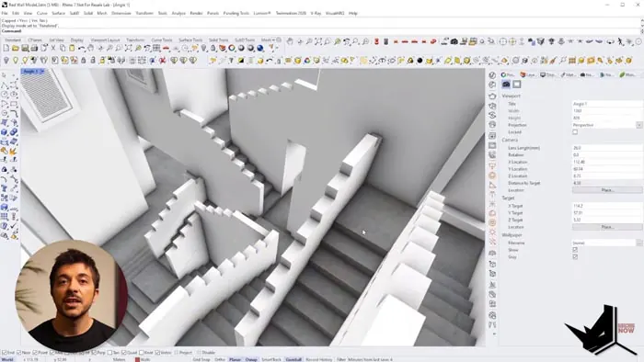Click the red Walls layer color swatch

(x=137, y=359)
